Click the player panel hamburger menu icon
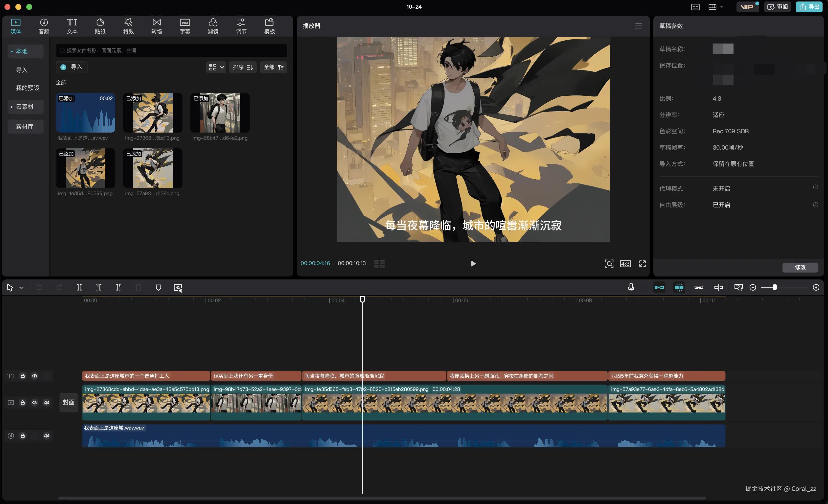This screenshot has height=504, width=828. point(638,26)
